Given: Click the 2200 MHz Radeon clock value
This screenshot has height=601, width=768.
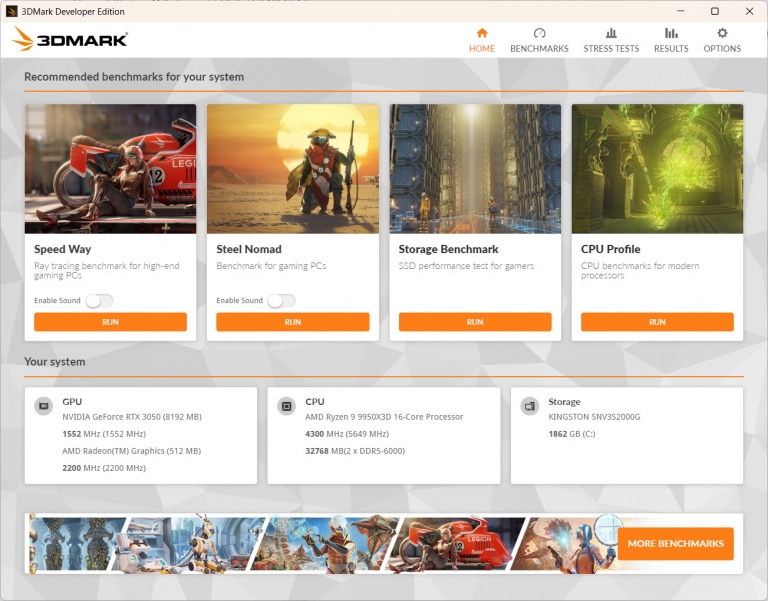Looking at the screenshot, I should [104, 468].
